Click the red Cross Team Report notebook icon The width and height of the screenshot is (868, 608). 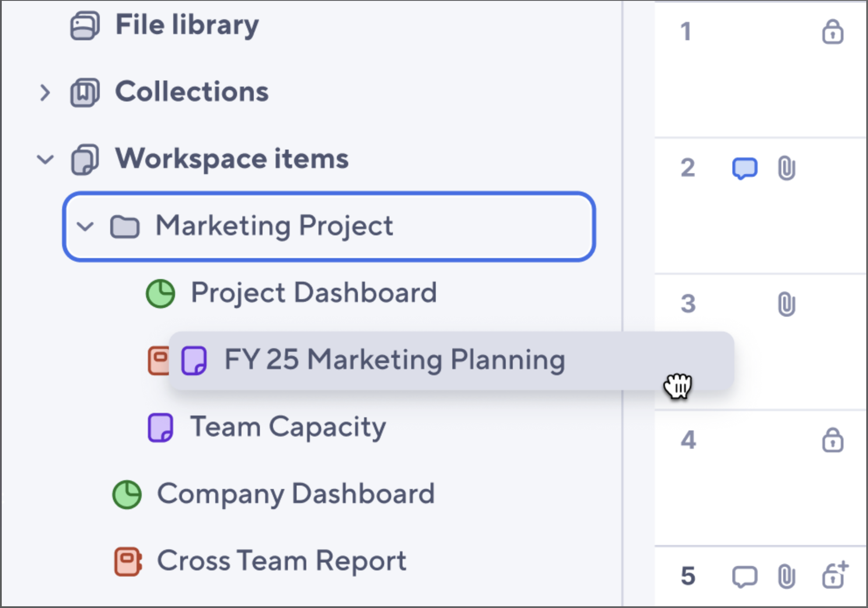pos(128,561)
